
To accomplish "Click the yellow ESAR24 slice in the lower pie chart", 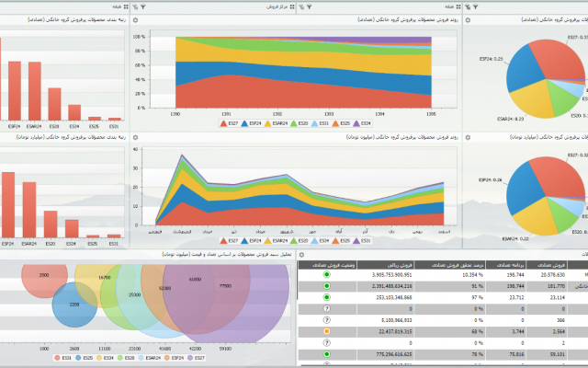I will coord(536,217).
